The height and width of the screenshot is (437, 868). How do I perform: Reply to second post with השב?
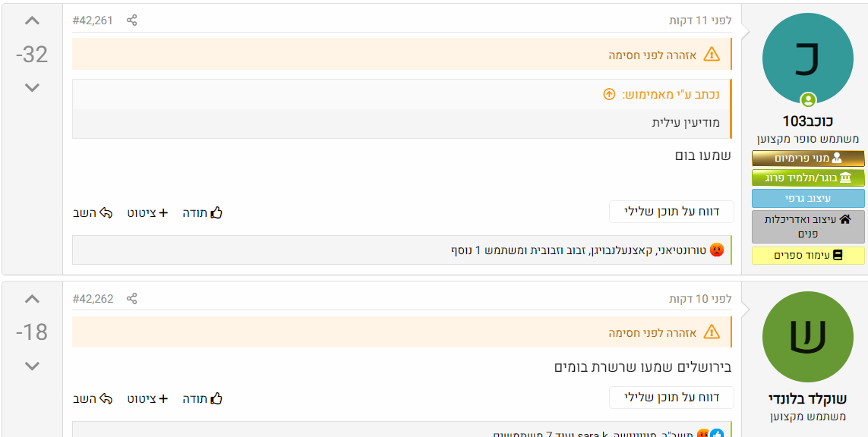(93, 398)
